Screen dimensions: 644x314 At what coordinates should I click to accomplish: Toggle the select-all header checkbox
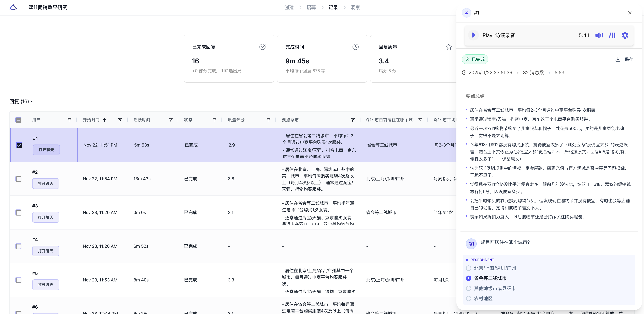[x=19, y=120]
